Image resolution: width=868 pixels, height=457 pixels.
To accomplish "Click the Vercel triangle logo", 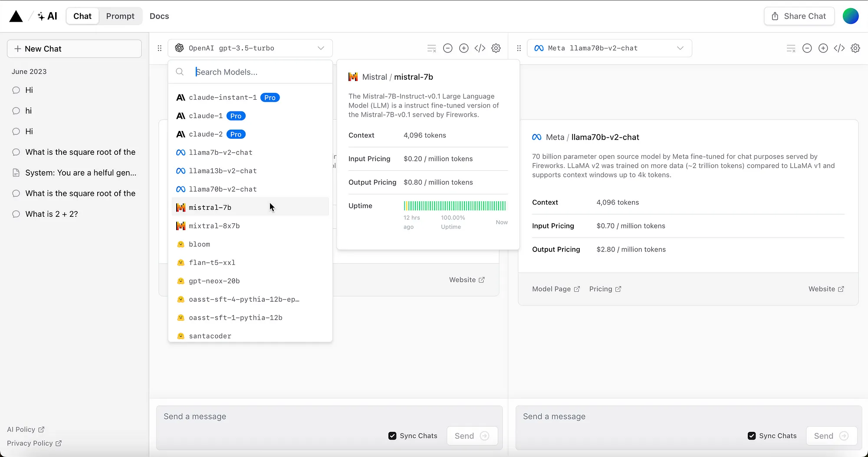I will [16, 16].
